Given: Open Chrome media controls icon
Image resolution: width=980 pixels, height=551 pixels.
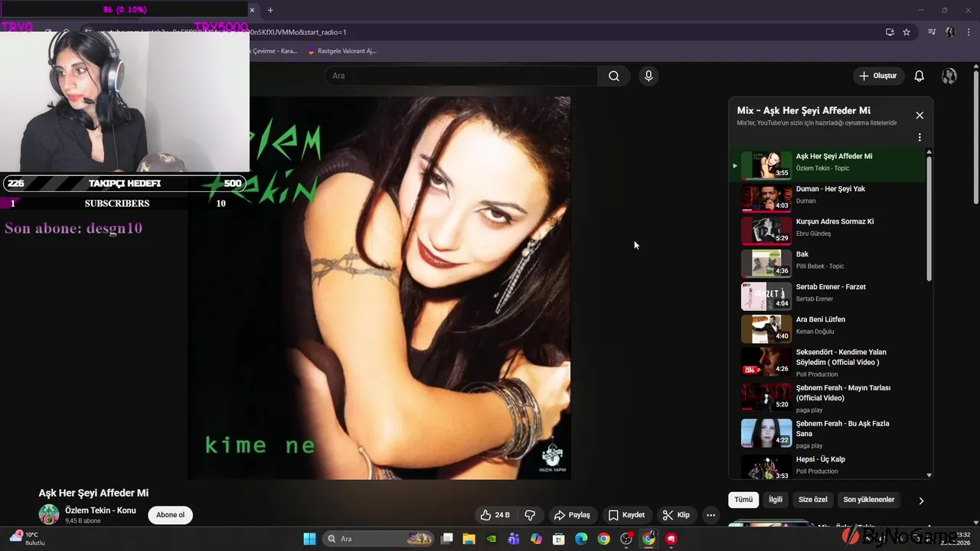Looking at the screenshot, I should tap(932, 32).
